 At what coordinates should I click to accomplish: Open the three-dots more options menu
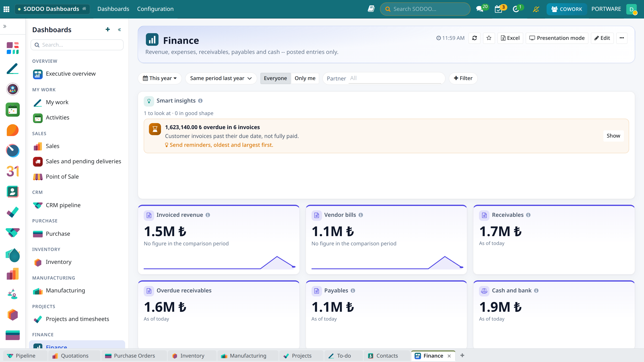622,38
